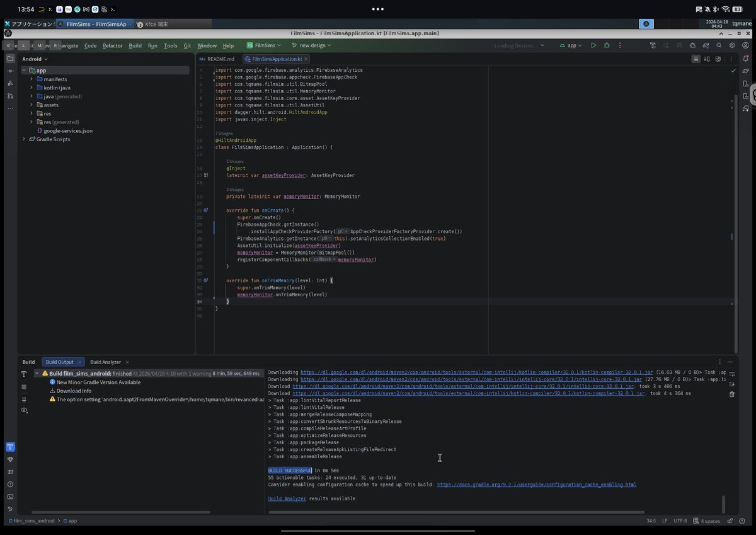Expand the assets folder
This screenshot has width=756, height=535.
(x=31, y=105)
